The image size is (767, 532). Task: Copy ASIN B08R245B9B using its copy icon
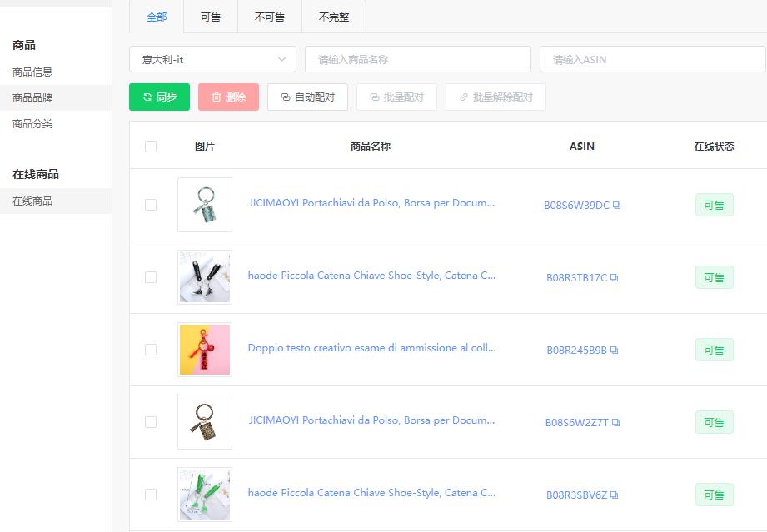pyautogui.click(x=613, y=351)
